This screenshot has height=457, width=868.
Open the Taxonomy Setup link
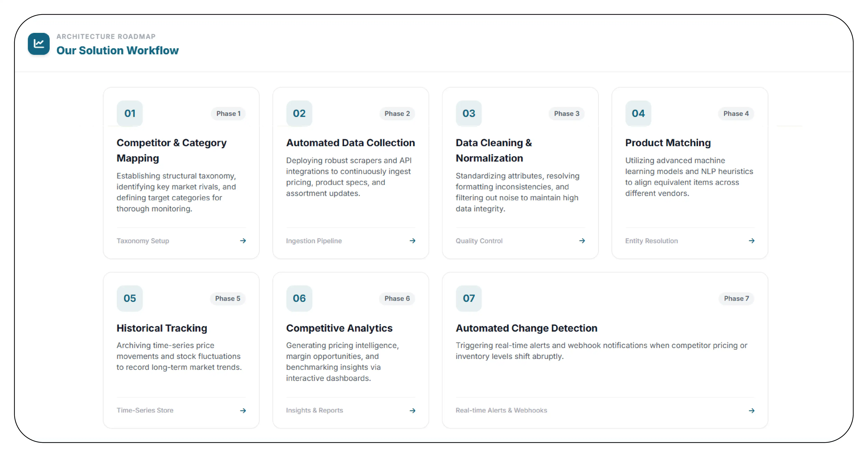(143, 241)
